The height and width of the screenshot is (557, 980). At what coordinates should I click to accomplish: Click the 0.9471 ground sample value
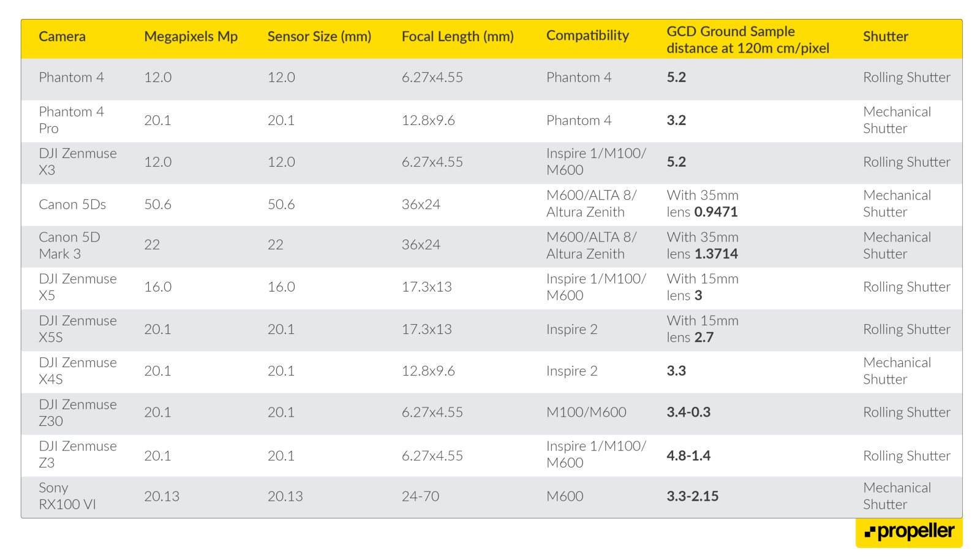tap(716, 213)
